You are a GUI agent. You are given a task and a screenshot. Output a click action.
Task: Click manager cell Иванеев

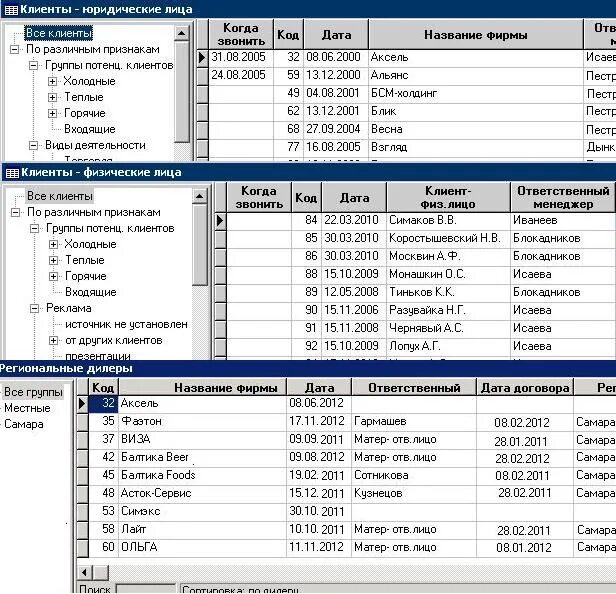point(563,220)
